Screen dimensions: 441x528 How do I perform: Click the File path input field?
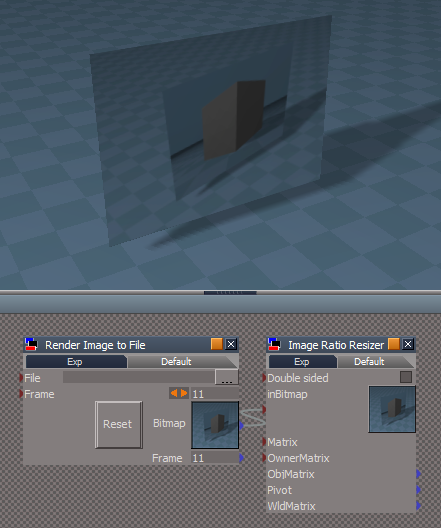pyautogui.click(x=139, y=377)
